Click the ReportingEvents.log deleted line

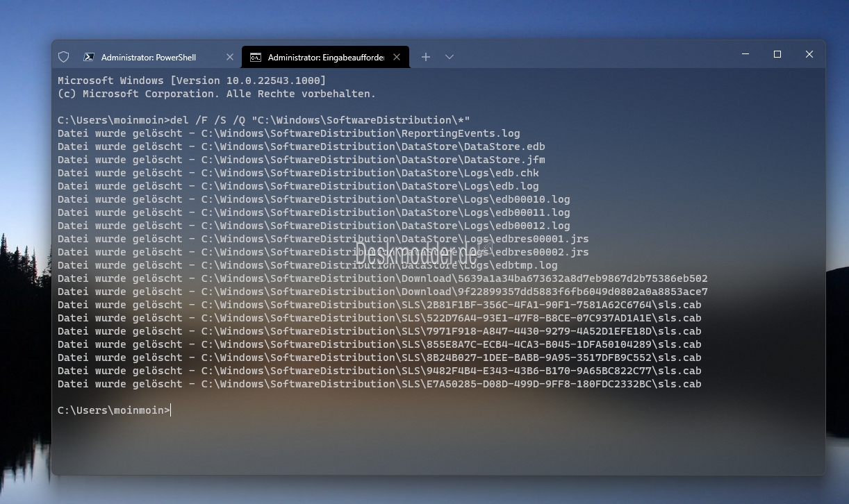pyautogui.click(x=289, y=133)
